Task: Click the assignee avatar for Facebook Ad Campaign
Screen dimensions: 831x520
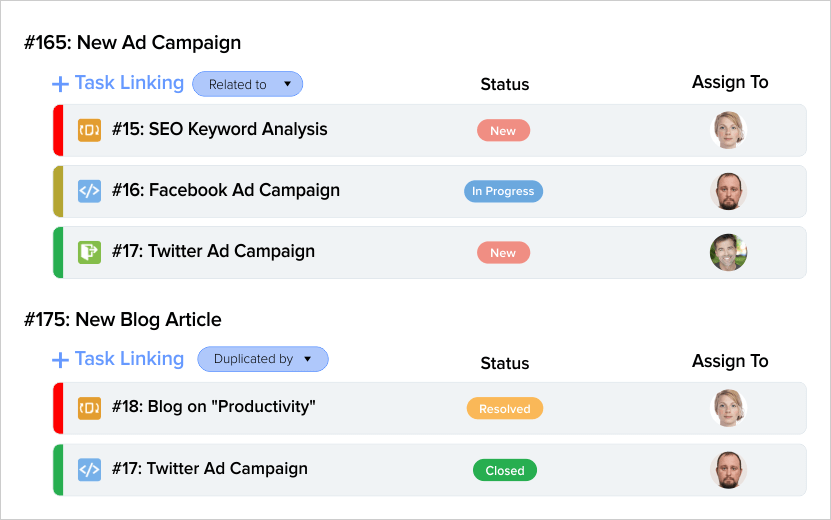Action: coord(728,191)
